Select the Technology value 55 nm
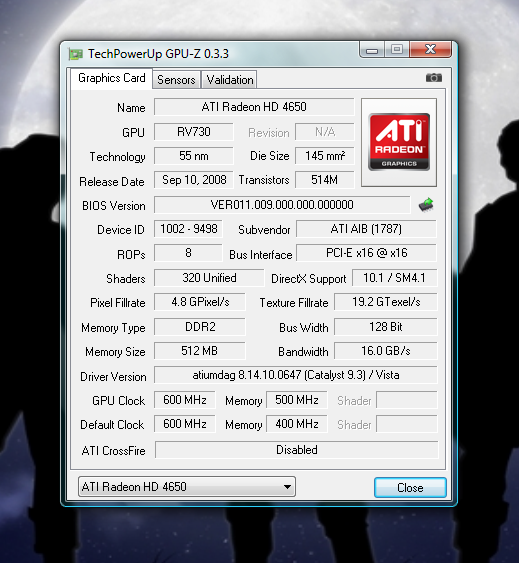 point(194,156)
